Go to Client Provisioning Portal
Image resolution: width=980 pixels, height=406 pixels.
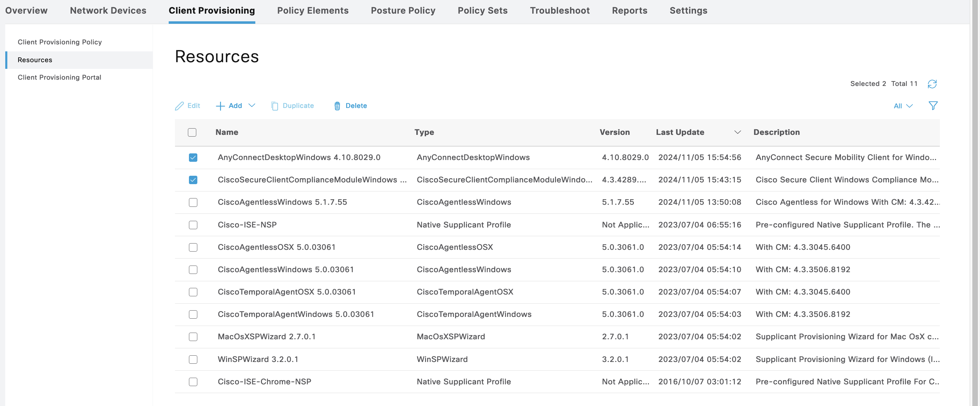tap(59, 77)
